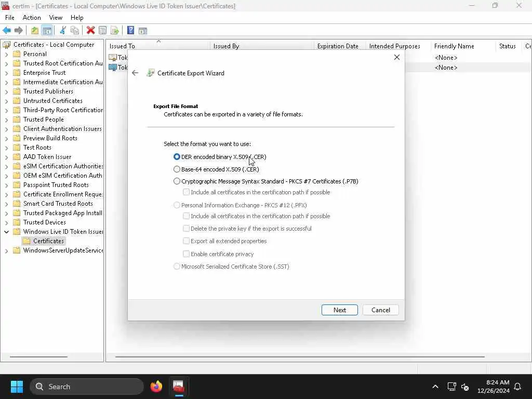Select the Test Roots folder
Screen dimensions: 532x399
pyautogui.click(x=37, y=148)
